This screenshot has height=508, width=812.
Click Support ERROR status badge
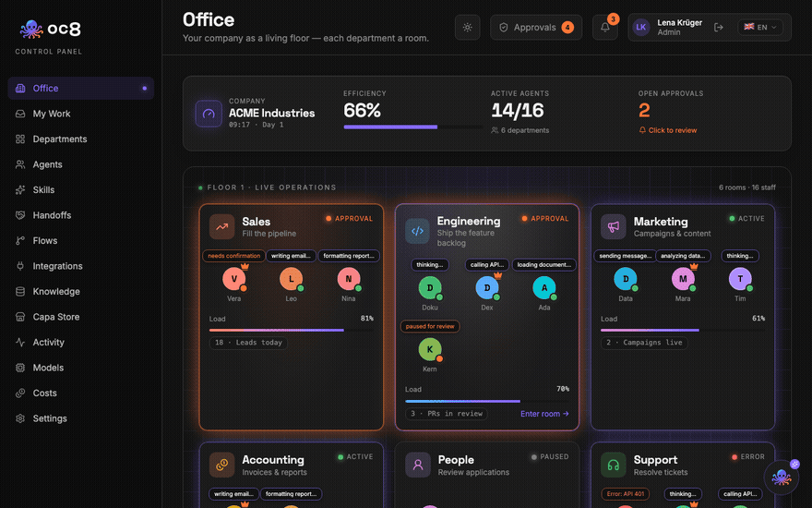pos(748,456)
